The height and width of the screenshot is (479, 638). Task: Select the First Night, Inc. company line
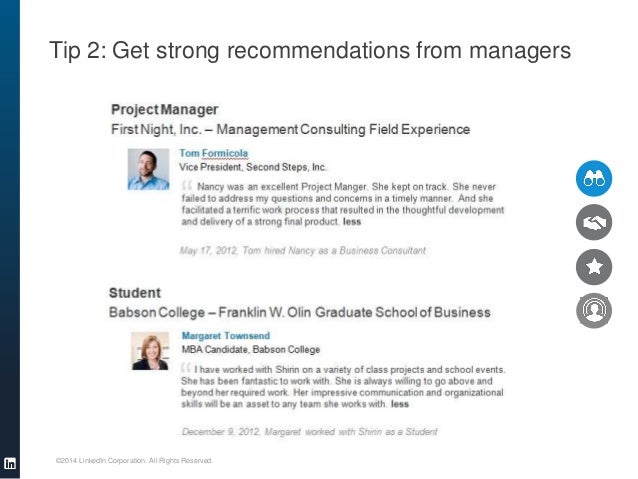(289, 129)
